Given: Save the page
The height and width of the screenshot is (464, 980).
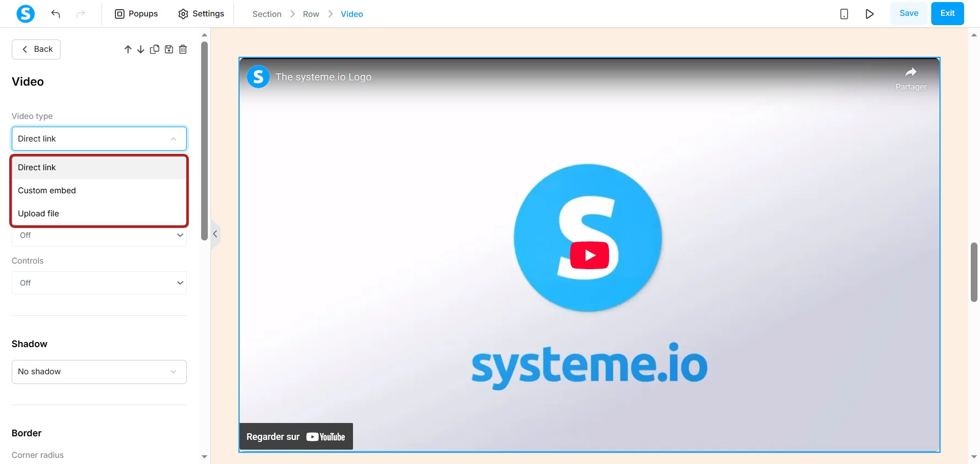Looking at the screenshot, I should click(909, 13).
